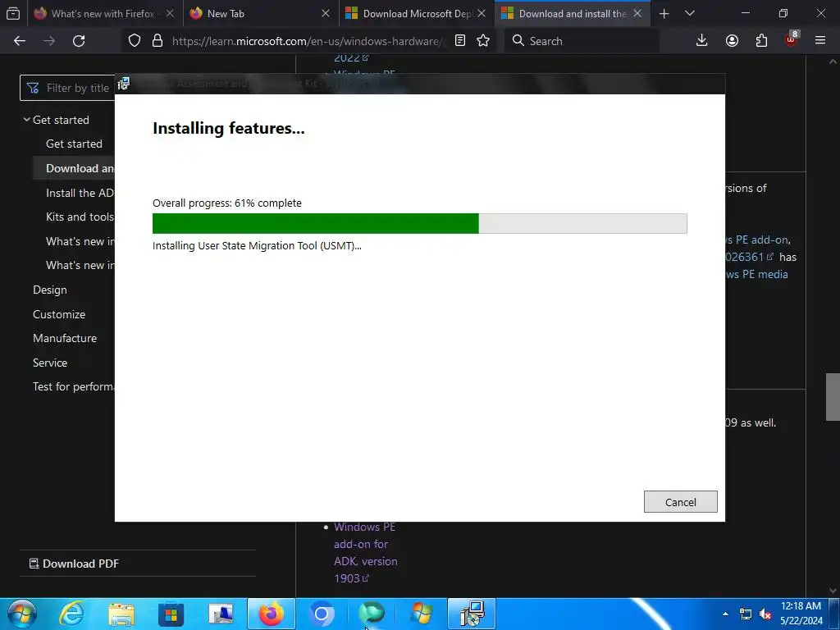Switch to Firefox in the taskbar
Viewport: 840px width, 630px height.
(x=271, y=614)
